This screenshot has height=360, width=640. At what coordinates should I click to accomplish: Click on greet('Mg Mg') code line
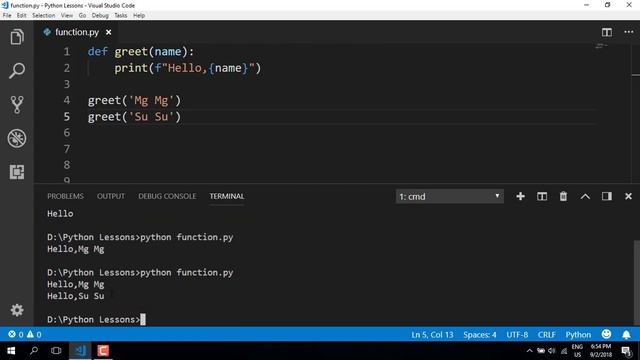(x=134, y=100)
